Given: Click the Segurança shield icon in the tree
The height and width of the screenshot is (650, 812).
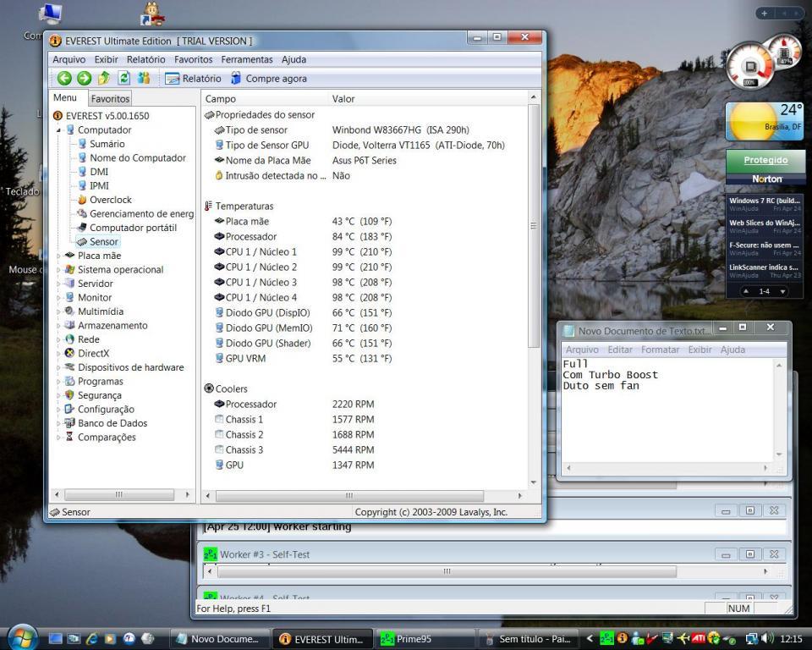Looking at the screenshot, I should [69, 395].
